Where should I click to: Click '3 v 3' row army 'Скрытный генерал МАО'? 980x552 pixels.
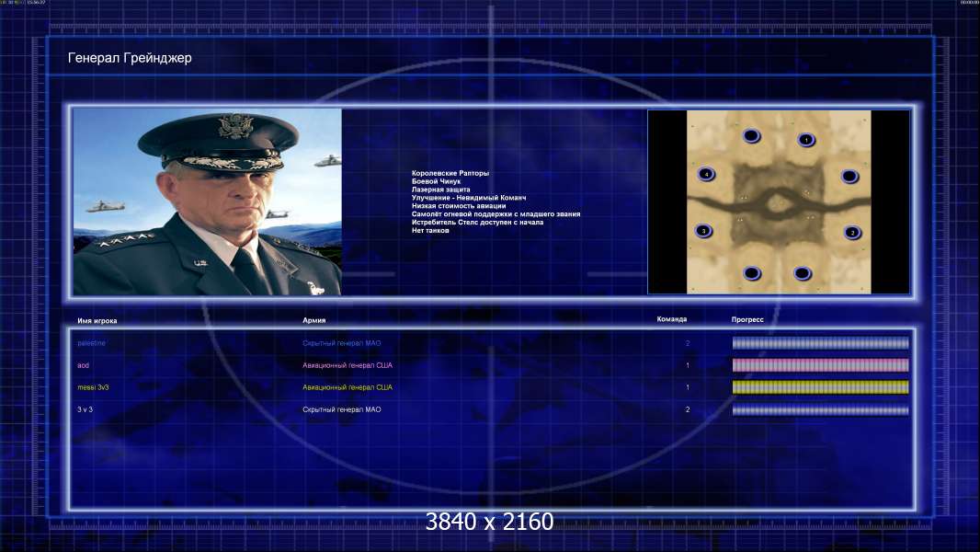[x=342, y=409]
